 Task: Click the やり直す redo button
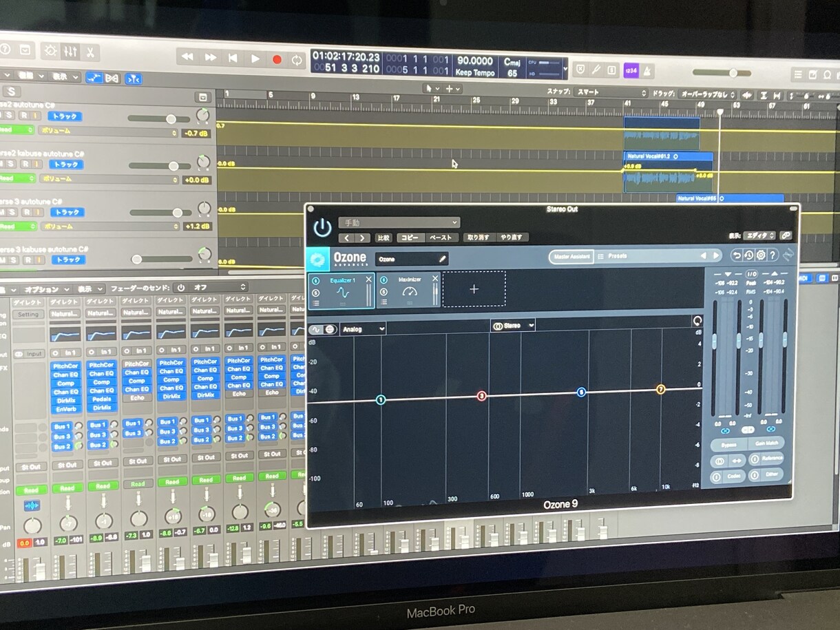[512, 238]
